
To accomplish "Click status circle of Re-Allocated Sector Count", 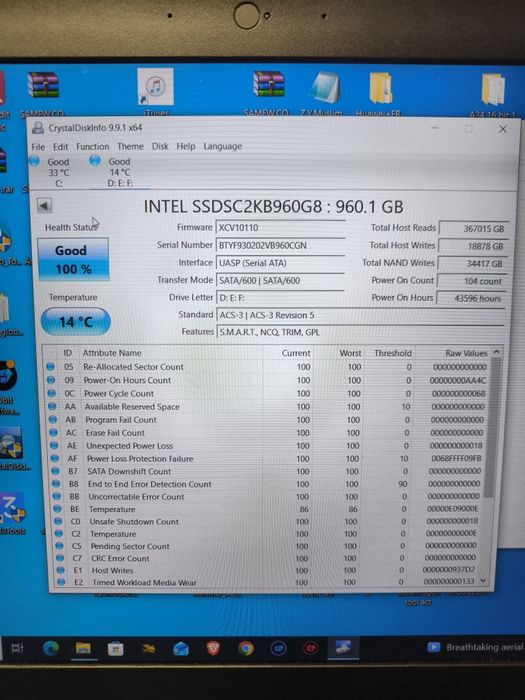I will tap(50, 367).
